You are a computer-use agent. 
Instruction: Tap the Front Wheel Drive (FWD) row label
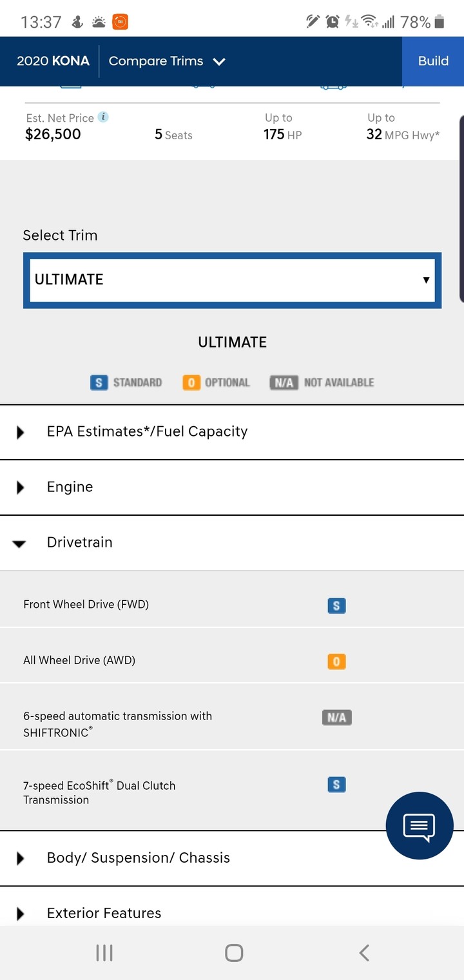(86, 605)
